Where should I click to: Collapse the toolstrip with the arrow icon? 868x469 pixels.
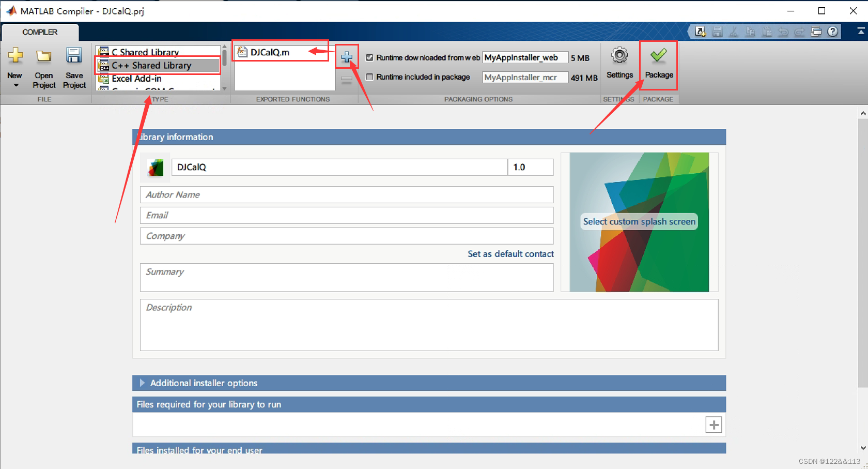tap(861, 32)
